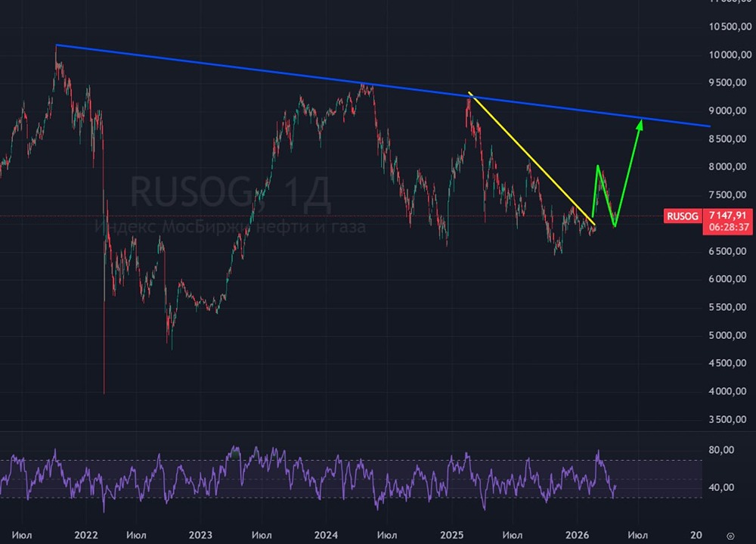Click the 2024 label on time axis
The height and width of the screenshot is (544, 756).
point(326,536)
